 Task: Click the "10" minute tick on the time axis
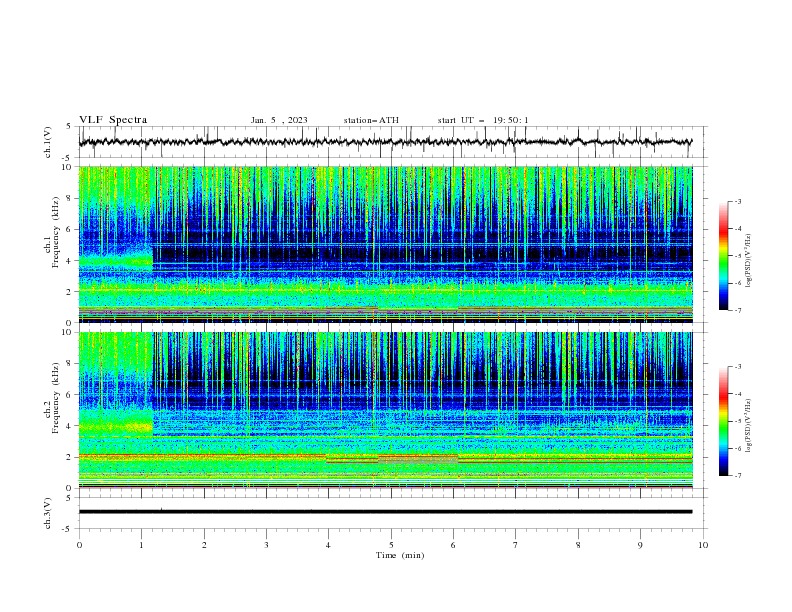click(x=703, y=545)
